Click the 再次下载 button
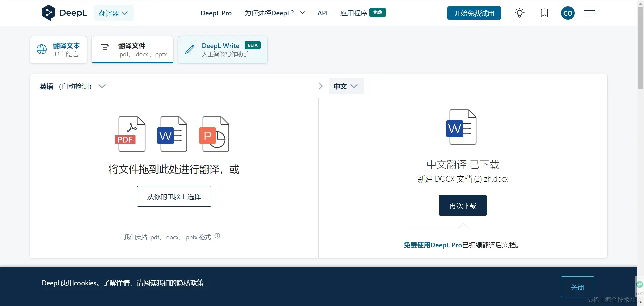This screenshot has width=644, height=306. [463, 205]
